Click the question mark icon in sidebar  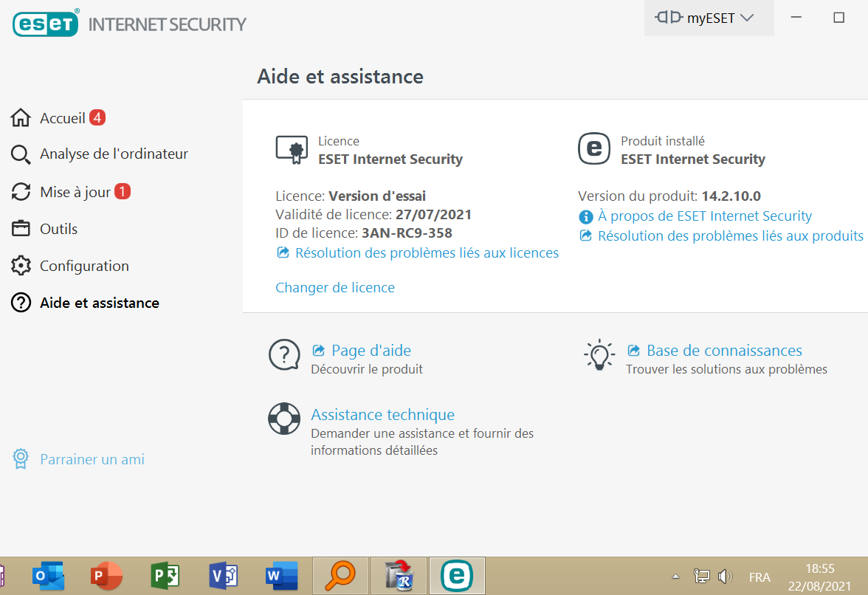coord(21,303)
